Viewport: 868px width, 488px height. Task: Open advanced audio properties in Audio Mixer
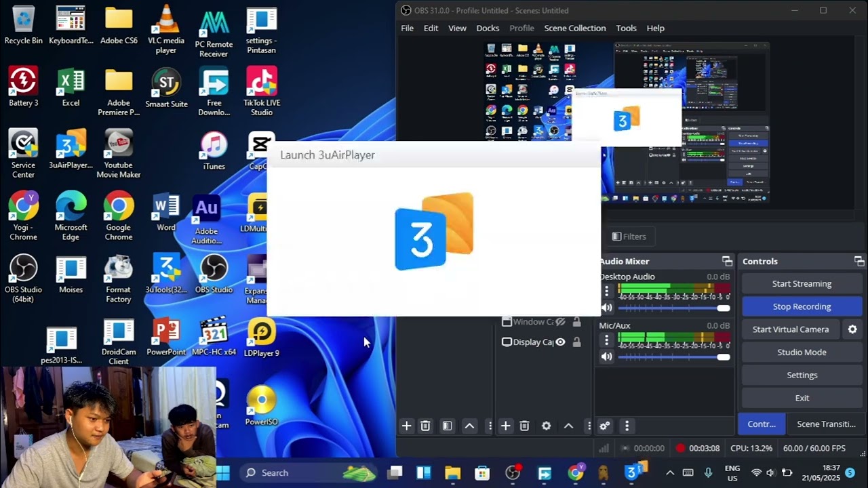[x=605, y=426]
